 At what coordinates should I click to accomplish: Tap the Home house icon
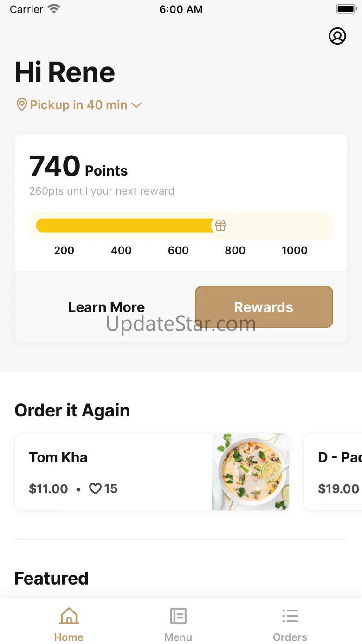(69, 617)
